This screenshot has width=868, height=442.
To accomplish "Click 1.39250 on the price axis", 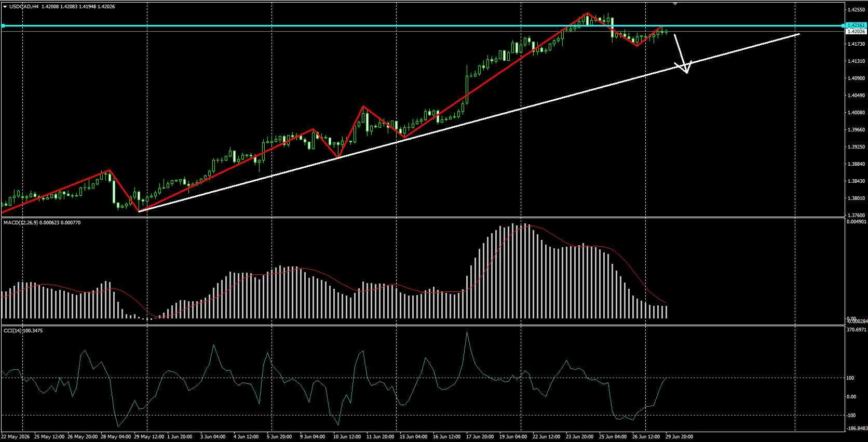I will tap(856, 147).
